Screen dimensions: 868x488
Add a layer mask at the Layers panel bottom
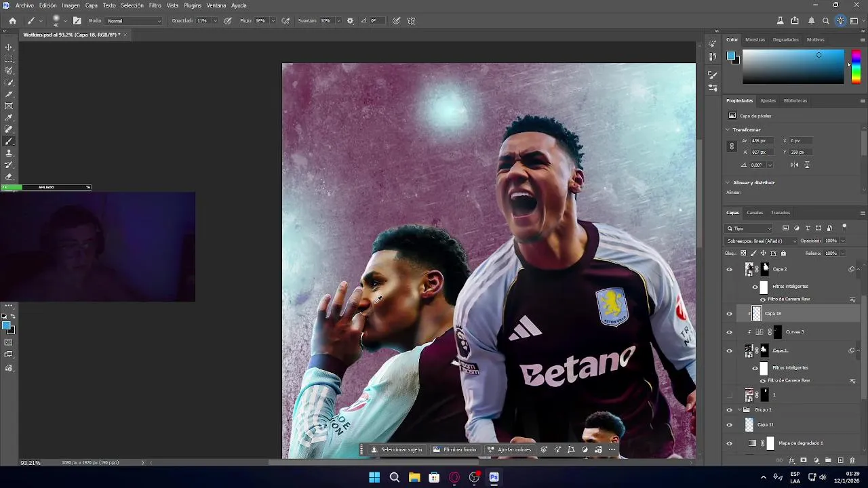click(804, 461)
